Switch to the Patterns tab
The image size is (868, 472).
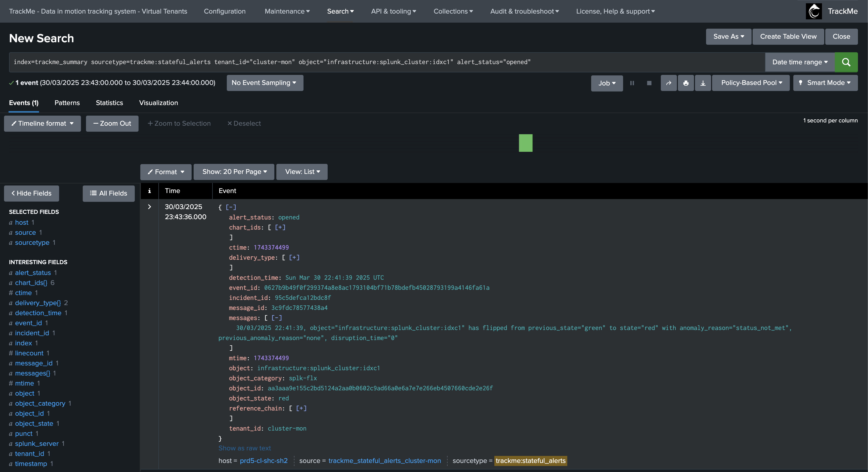click(x=67, y=103)
